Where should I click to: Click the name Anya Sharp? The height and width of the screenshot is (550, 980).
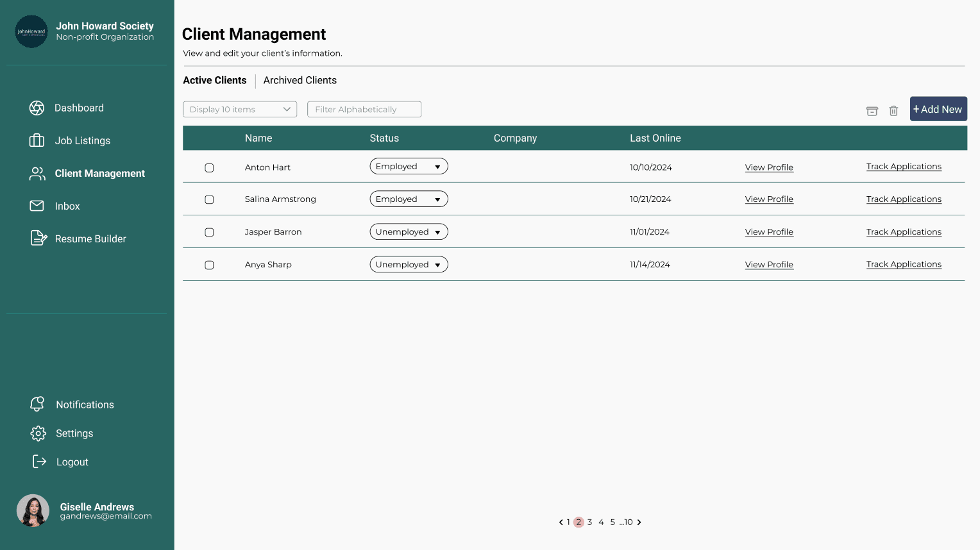pos(268,265)
